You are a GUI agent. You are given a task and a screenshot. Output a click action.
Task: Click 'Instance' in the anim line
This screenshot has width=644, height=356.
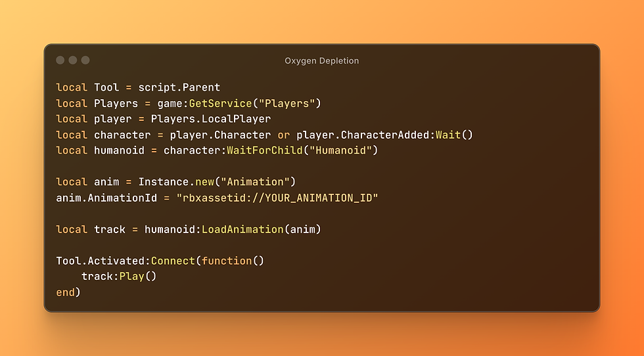pos(164,182)
